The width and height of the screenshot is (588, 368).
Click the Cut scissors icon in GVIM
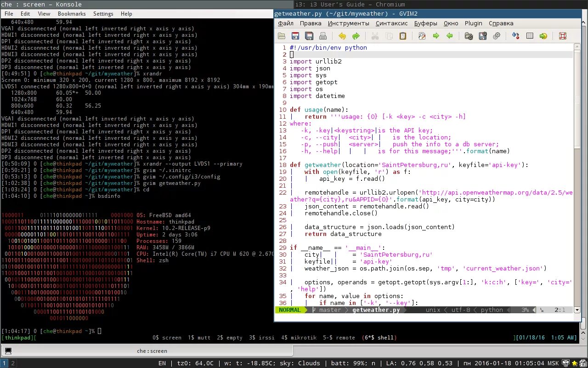pos(375,36)
